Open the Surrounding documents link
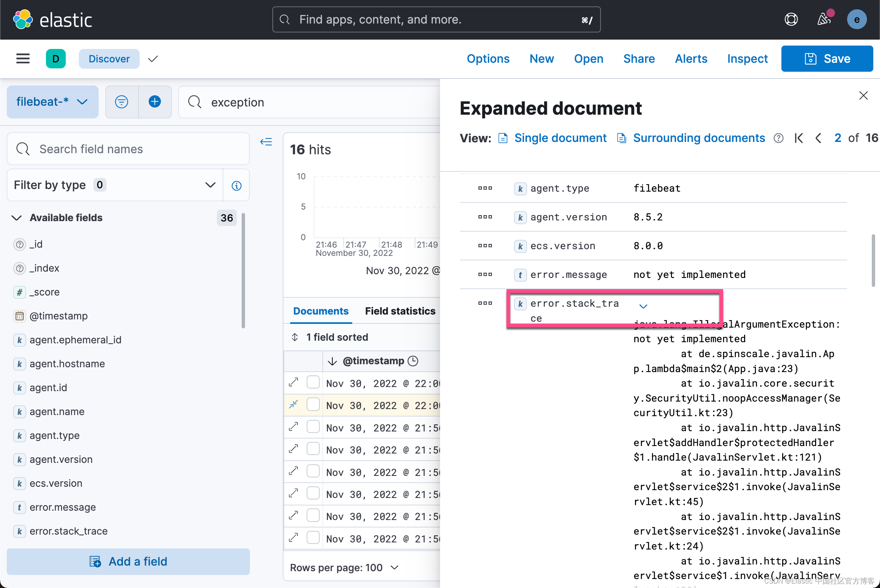The width and height of the screenshot is (880, 588). point(698,138)
